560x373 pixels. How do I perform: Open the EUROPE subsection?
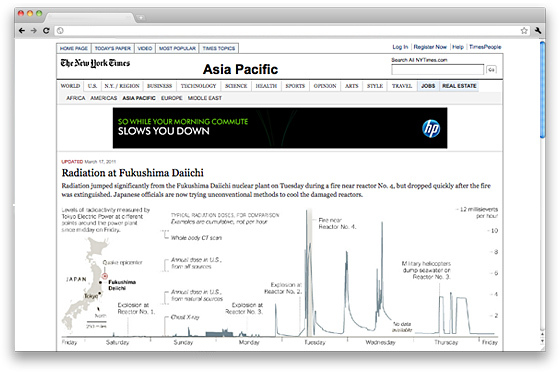171,98
